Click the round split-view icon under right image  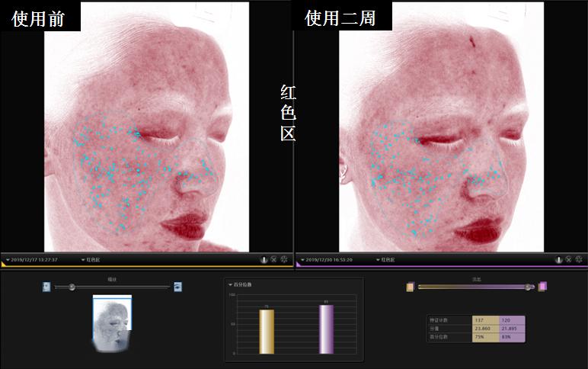[559, 259]
